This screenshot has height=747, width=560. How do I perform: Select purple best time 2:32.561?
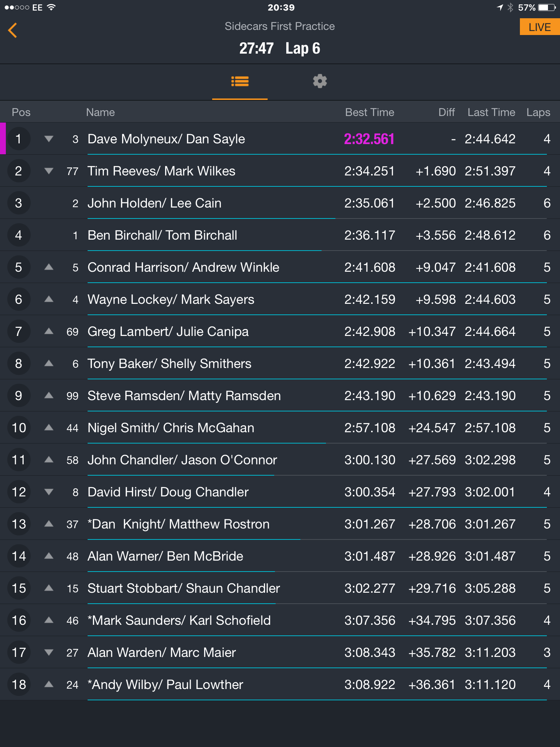[x=369, y=139]
